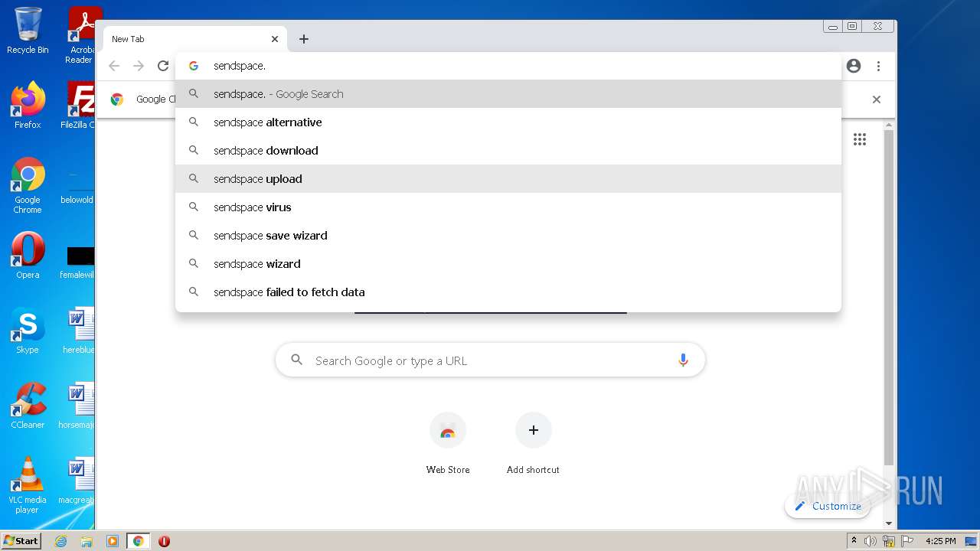Switch to Chrome in the taskbar
Viewport: 980px width, 551px height.
[x=139, y=541]
